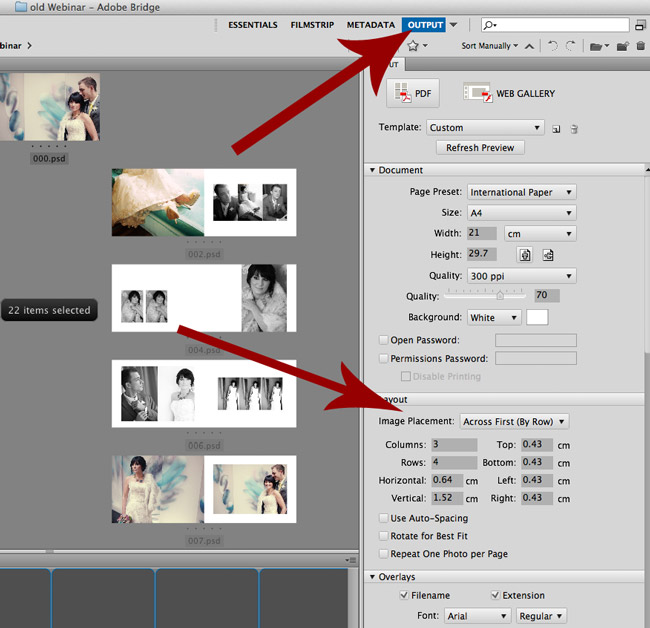The width and height of the screenshot is (650, 628).
Task: Click the Left margin field
Action: tap(537, 480)
